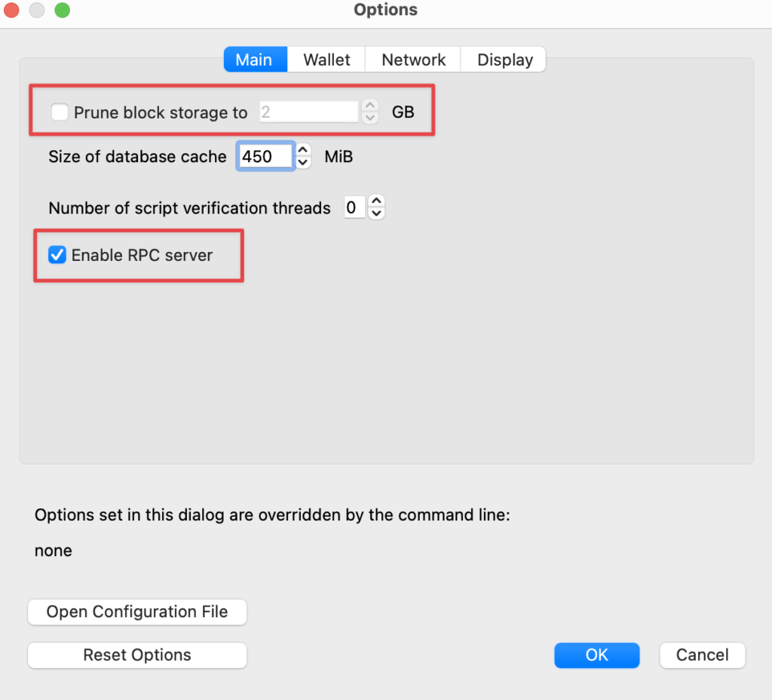Dismiss the dialog with Cancel
Viewport: 772px width, 700px height.
point(702,655)
